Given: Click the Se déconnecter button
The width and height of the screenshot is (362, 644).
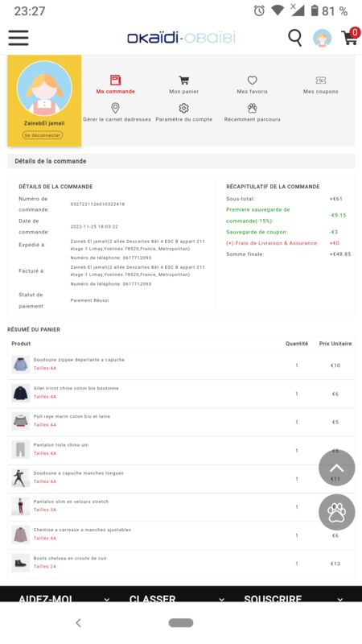Looking at the screenshot, I should (x=43, y=135).
